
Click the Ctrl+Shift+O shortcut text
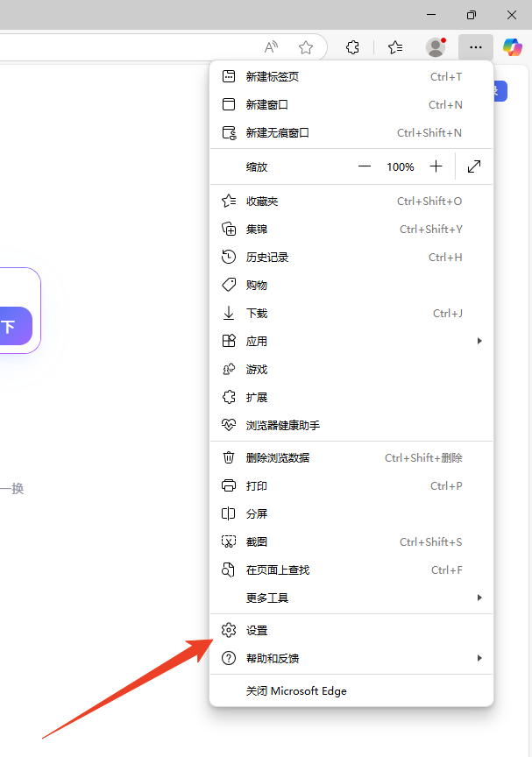point(429,202)
